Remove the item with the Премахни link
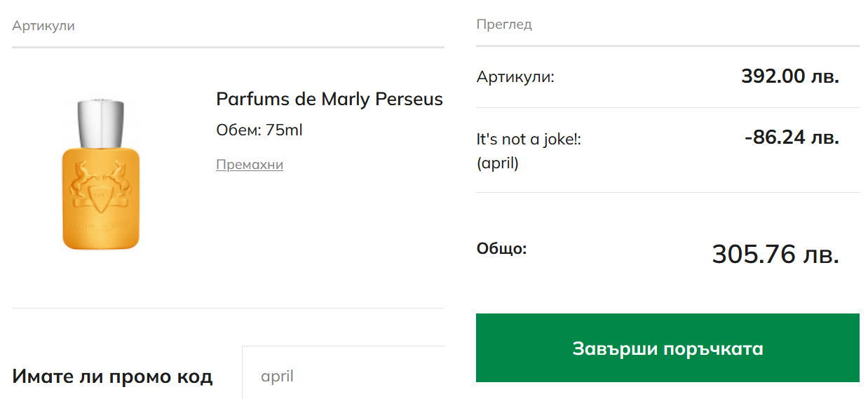This screenshot has width=868, height=399. [250, 165]
